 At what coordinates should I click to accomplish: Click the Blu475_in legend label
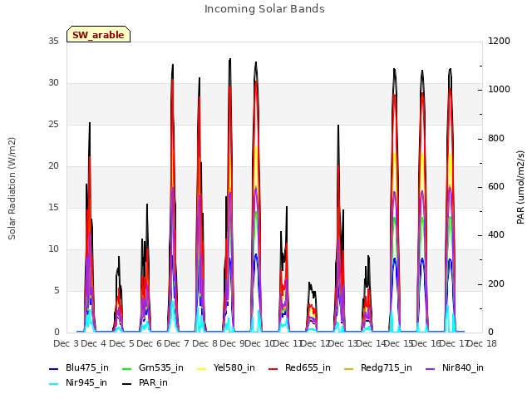pos(86,367)
